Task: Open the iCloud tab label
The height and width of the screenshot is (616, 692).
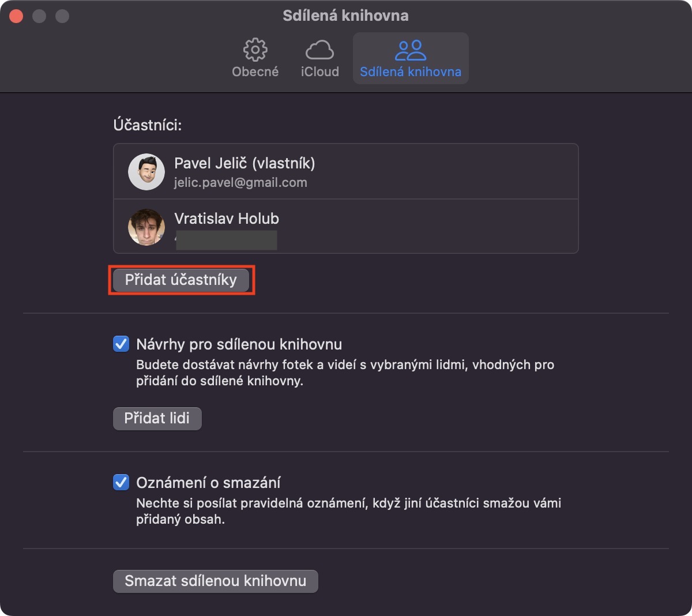Action: pyautogui.click(x=319, y=72)
